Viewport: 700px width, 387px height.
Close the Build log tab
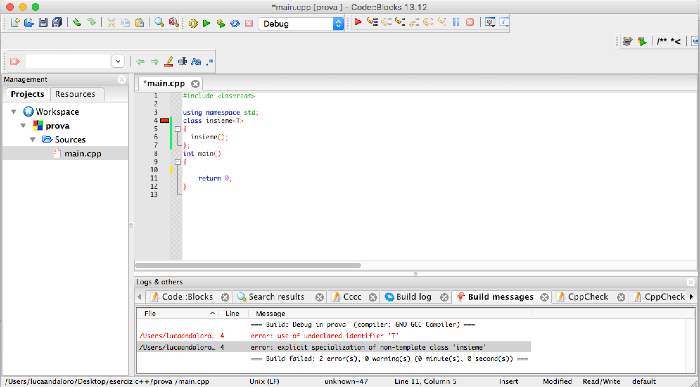(x=444, y=297)
